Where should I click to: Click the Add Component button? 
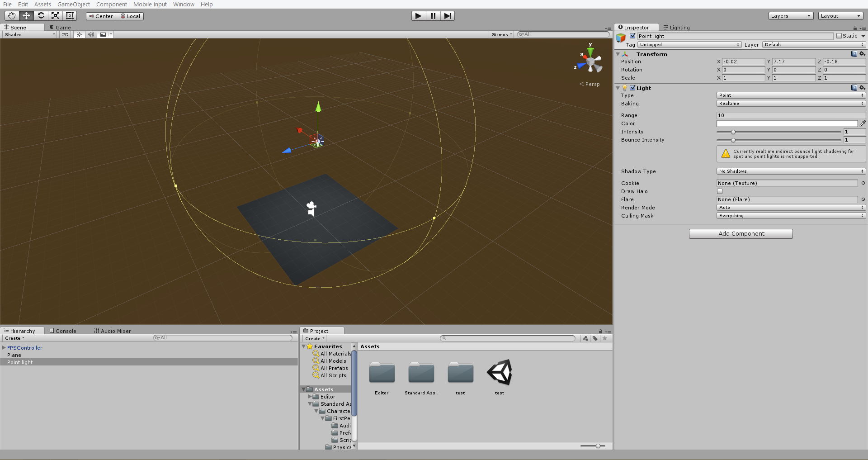[740, 233]
